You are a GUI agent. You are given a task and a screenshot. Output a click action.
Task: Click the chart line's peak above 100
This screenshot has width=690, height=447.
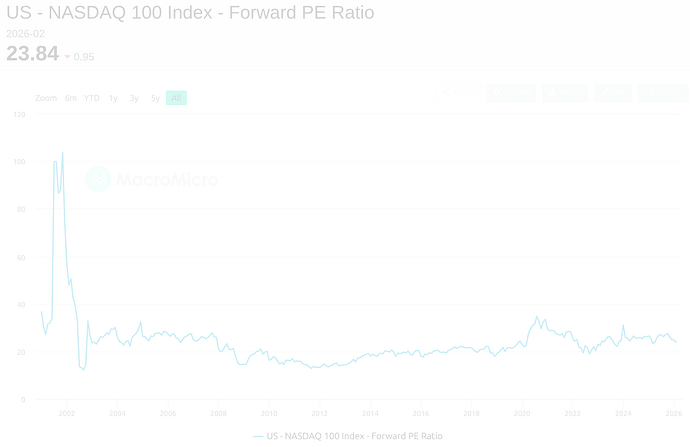coord(62,153)
